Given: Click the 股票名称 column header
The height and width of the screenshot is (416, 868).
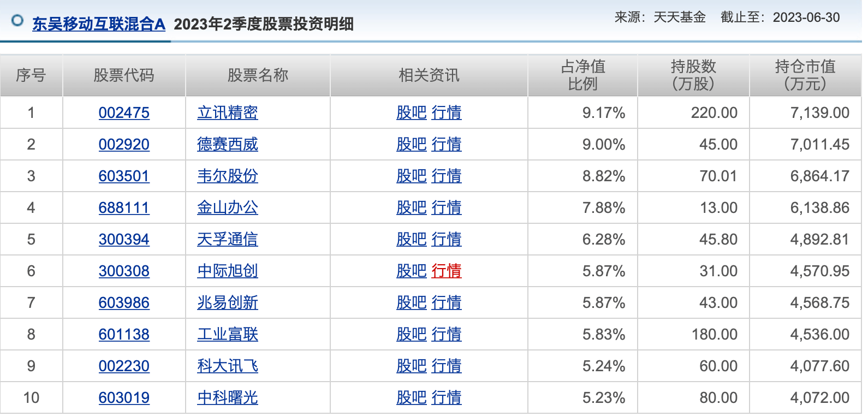Looking at the screenshot, I should point(258,75).
